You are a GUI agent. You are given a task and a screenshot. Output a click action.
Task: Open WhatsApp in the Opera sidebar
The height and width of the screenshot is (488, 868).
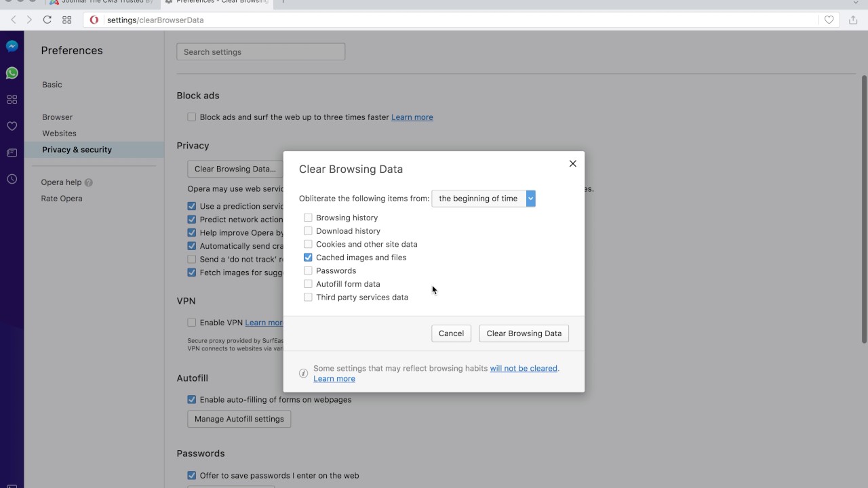click(12, 73)
